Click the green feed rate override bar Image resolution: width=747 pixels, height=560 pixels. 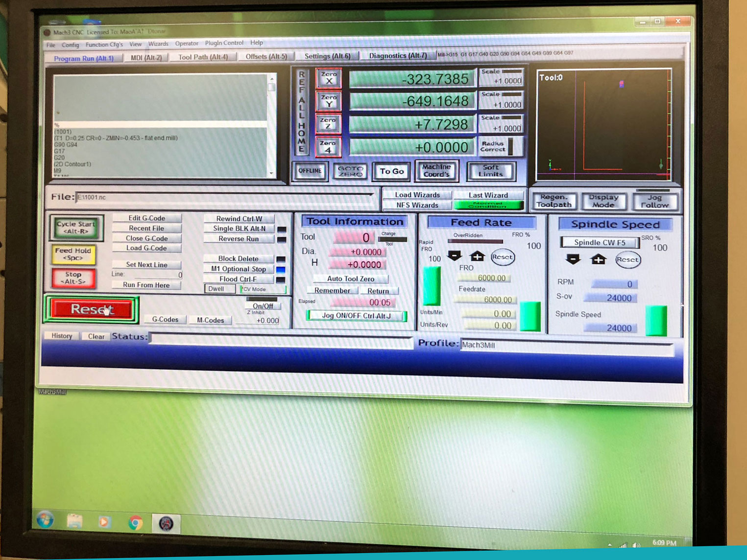(432, 286)
